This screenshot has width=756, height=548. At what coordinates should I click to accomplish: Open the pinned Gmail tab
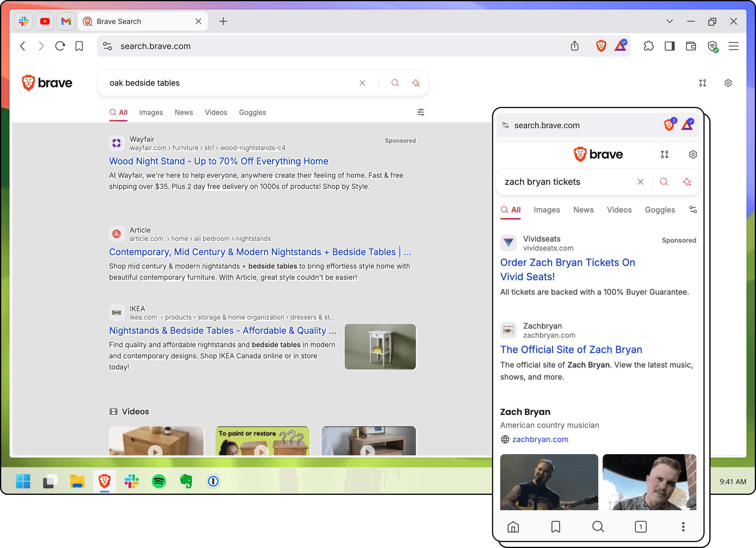(66, 21)
